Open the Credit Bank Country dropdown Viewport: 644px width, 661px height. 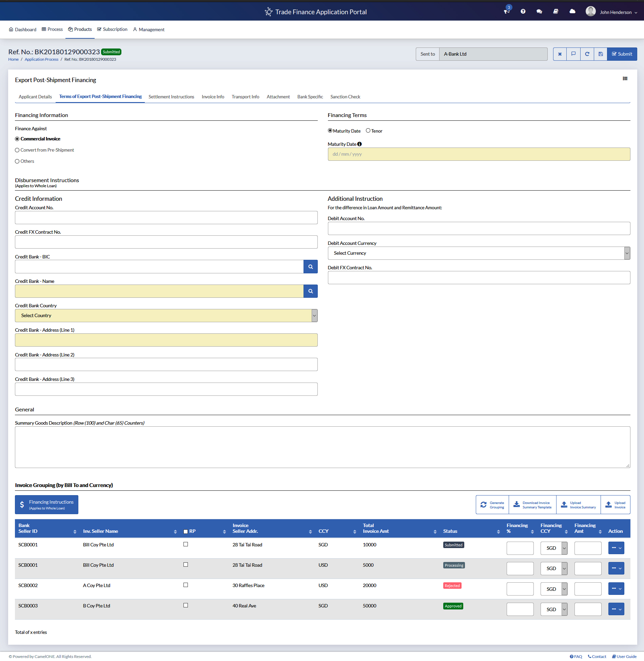click(x=166, y=315)
